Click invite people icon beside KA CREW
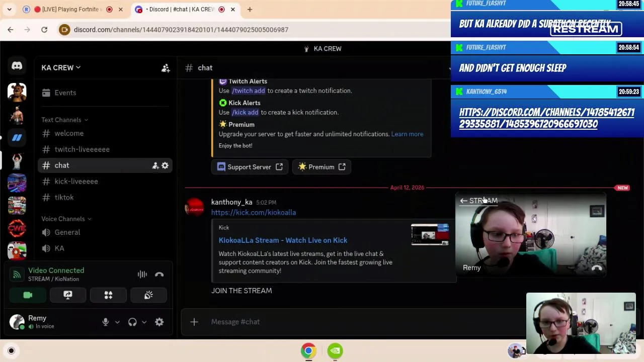The height and width of the screenshot is (362, 644). (x=166, y=68)
